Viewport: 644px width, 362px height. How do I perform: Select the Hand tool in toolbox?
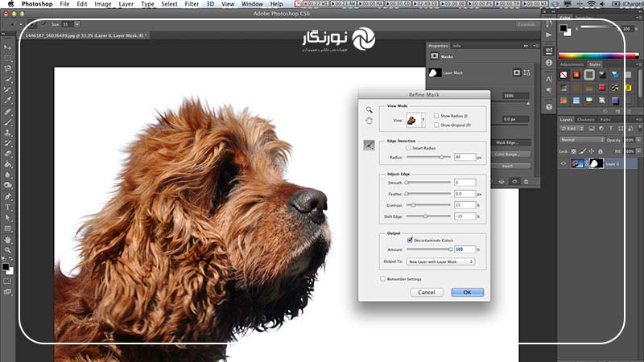point(7,239)
